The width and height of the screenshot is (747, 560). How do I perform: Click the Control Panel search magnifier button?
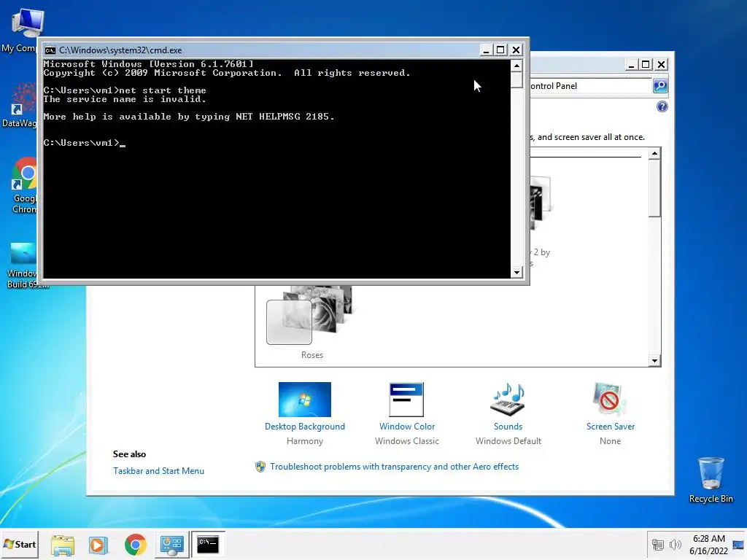click(659, 86)
